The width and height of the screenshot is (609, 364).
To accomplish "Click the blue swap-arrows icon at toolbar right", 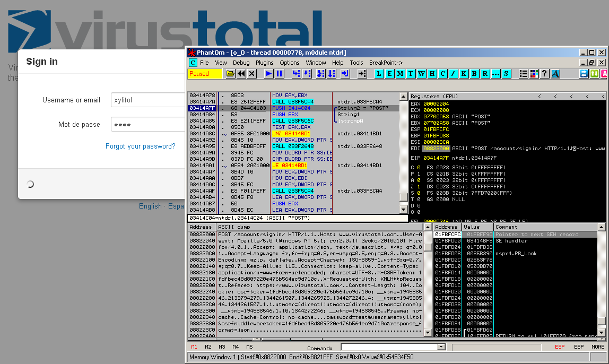I will tap(584, 74).
